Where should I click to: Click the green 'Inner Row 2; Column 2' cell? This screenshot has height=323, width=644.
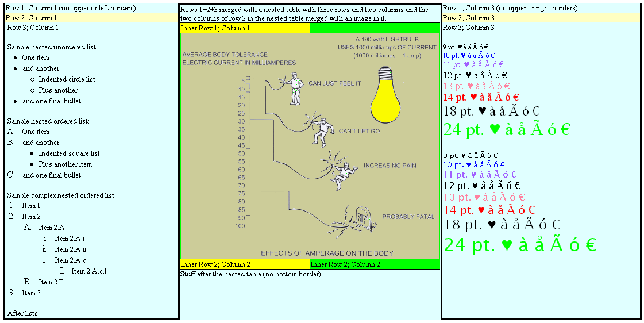click(x=375, y=264)
